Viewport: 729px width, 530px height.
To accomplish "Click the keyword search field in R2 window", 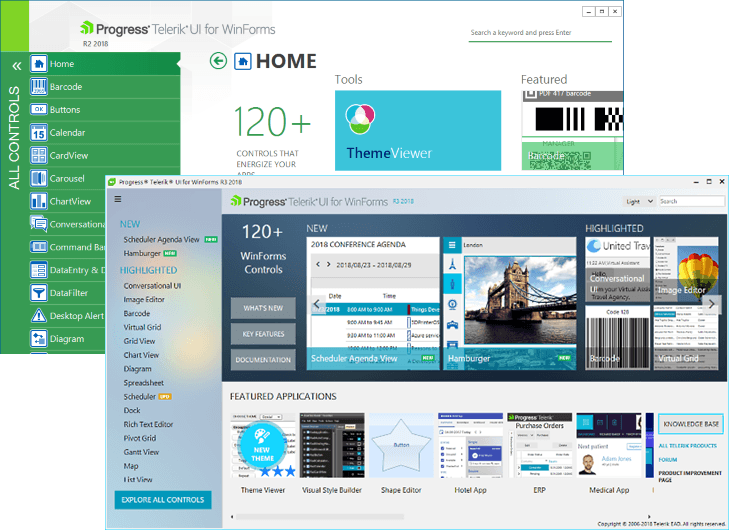I will click(540, 33).
